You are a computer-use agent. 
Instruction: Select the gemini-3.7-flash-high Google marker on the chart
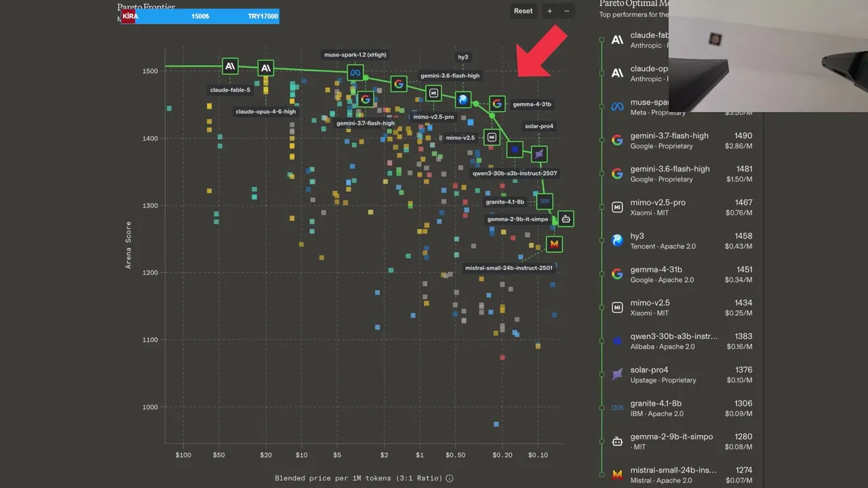(366, 99)
